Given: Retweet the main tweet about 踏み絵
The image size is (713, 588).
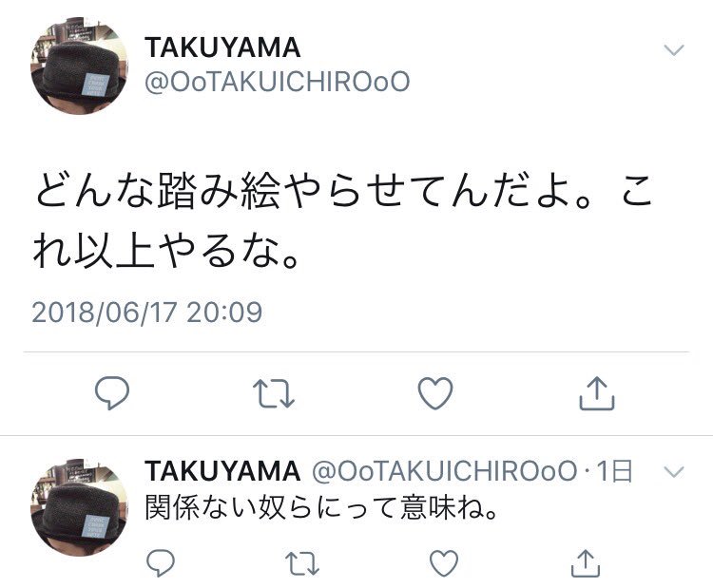Looking at the screenshot, I should coord(274,393).
